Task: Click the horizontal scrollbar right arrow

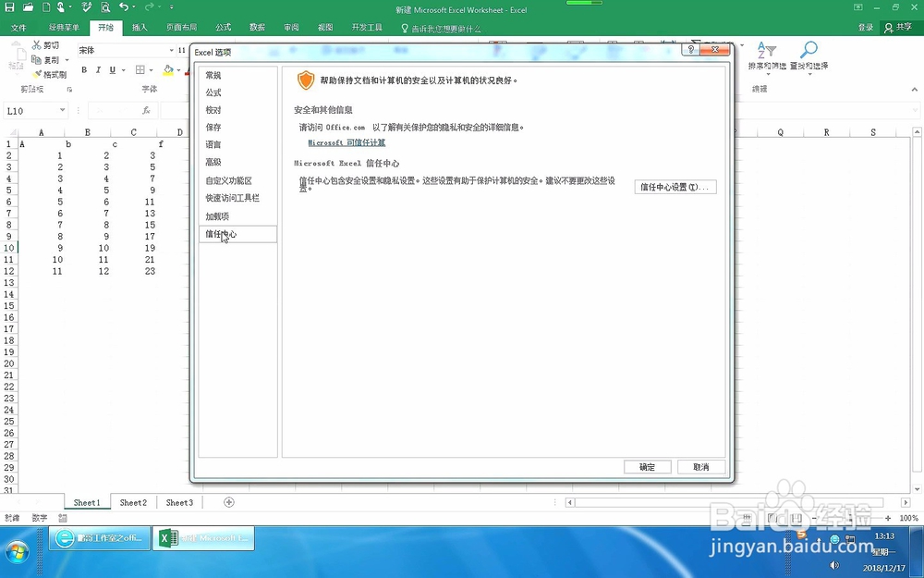Action: pyautogui.click(x=906, y=502)
